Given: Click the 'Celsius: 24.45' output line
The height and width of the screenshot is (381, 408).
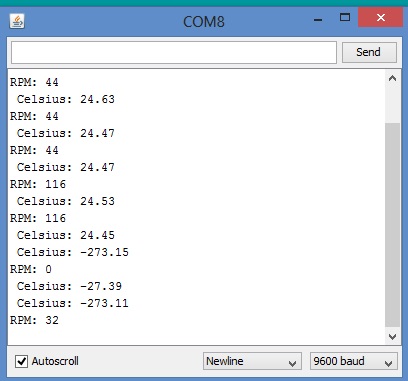Looking at the screenshot, I should pyautogui.click(x=66, y=235).
